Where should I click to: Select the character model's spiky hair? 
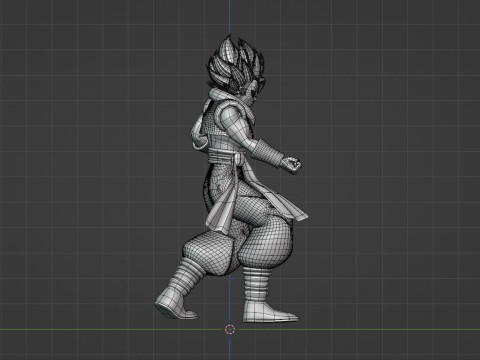click(235, 64)
